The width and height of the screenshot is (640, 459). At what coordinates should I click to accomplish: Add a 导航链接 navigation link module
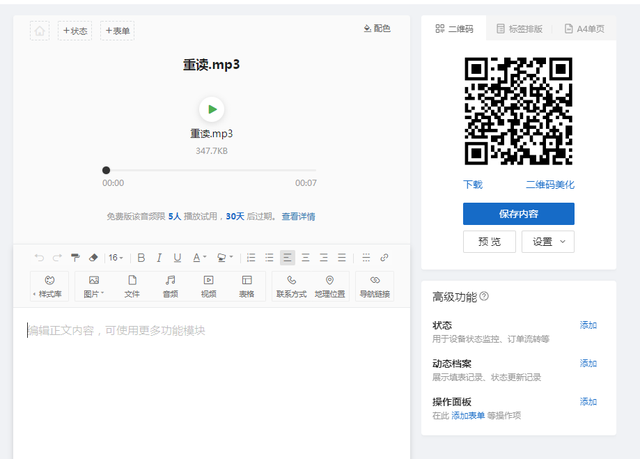375,286
